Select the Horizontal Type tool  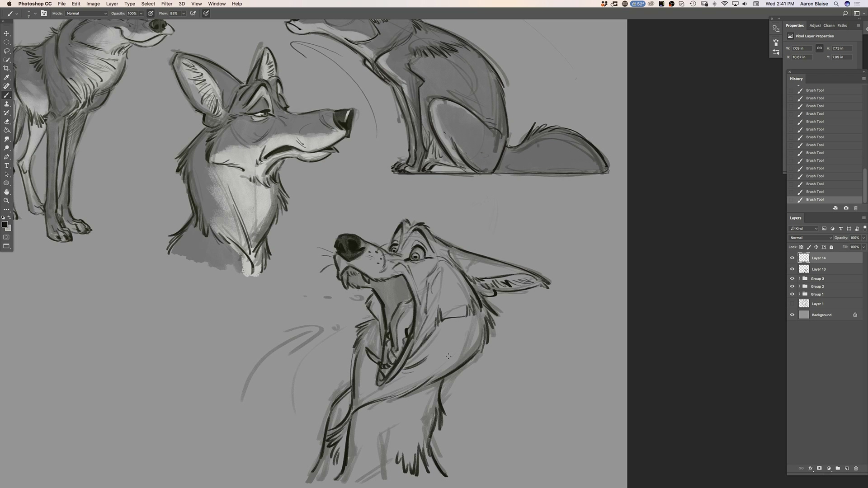[6, 166]
